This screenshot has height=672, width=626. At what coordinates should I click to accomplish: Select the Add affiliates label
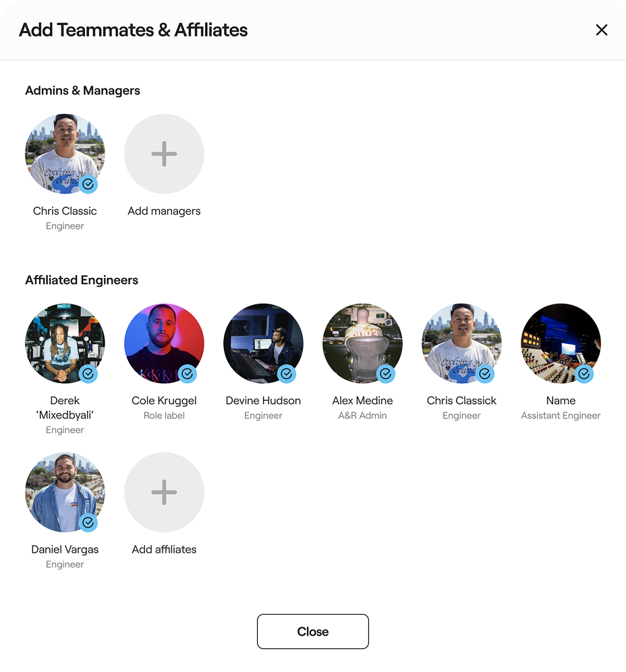[x=164, y=549]
